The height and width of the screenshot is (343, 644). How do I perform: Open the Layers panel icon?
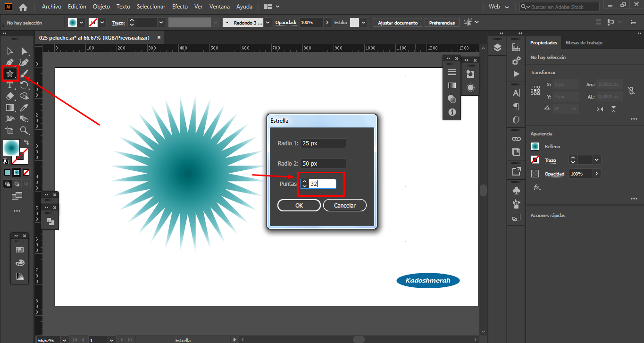tap(497, 47)
